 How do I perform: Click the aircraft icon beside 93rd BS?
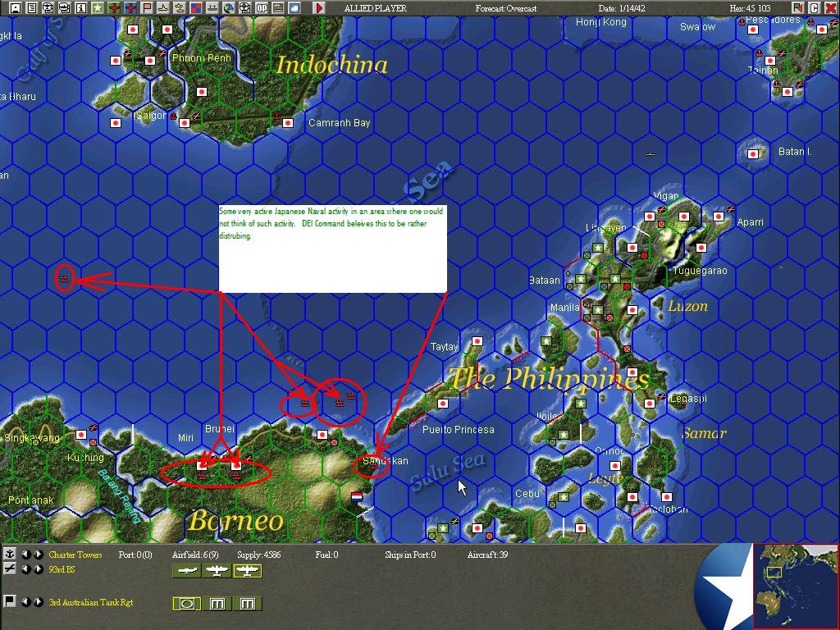pos(9,569)
